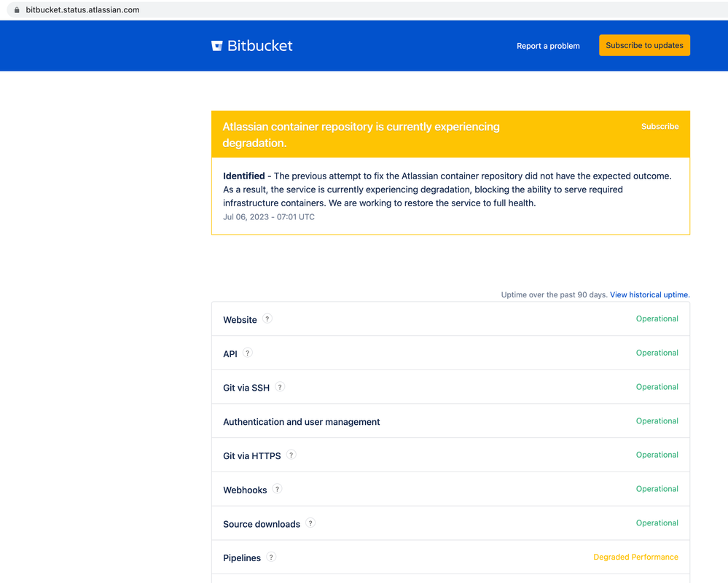Image resolution: width=728 pixels, height=583 pixels.
Task: Click the Operational status for Git via HTTPS
Action: 657,455
